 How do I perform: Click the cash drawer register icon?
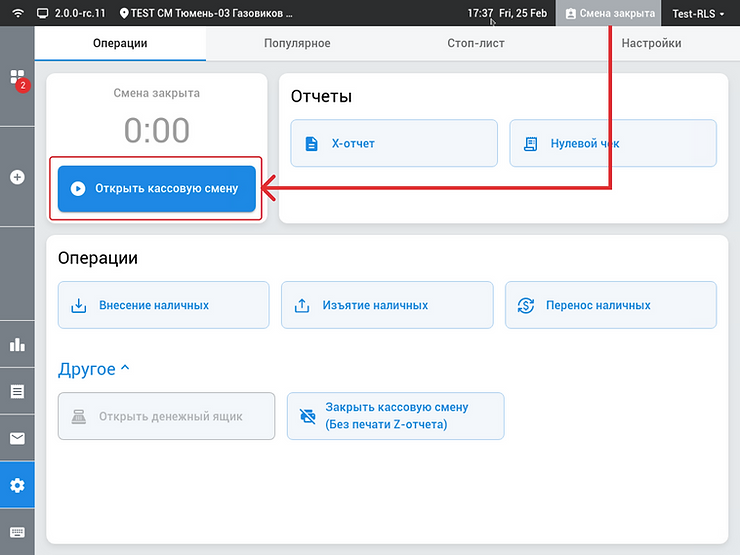pos(78,416)
